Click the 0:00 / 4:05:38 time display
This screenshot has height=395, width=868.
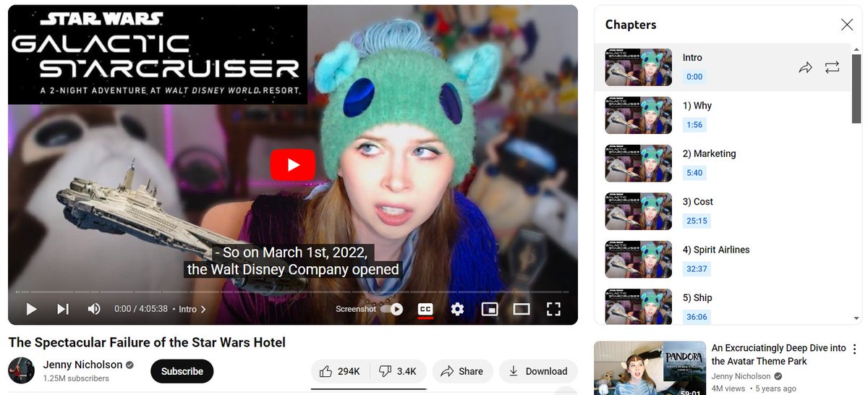click(x=141, y=309)
